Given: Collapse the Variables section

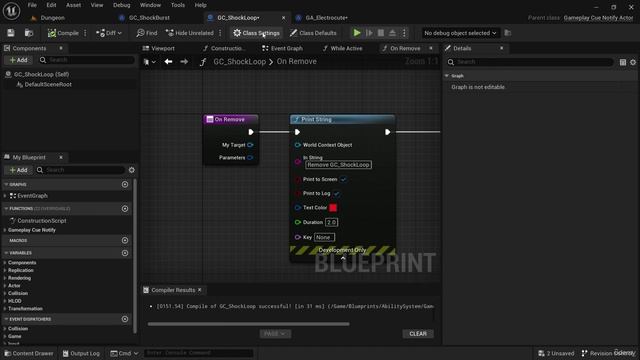Looking at the screenshot, I should 7,253.
